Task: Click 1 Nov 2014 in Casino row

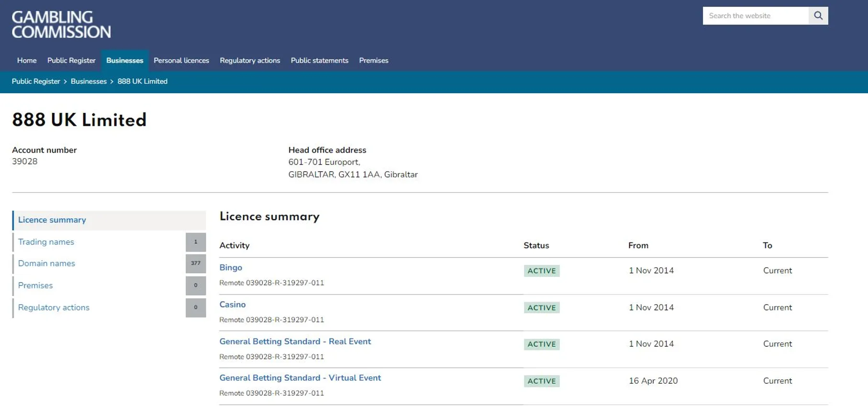Action: tap(651, 307)
